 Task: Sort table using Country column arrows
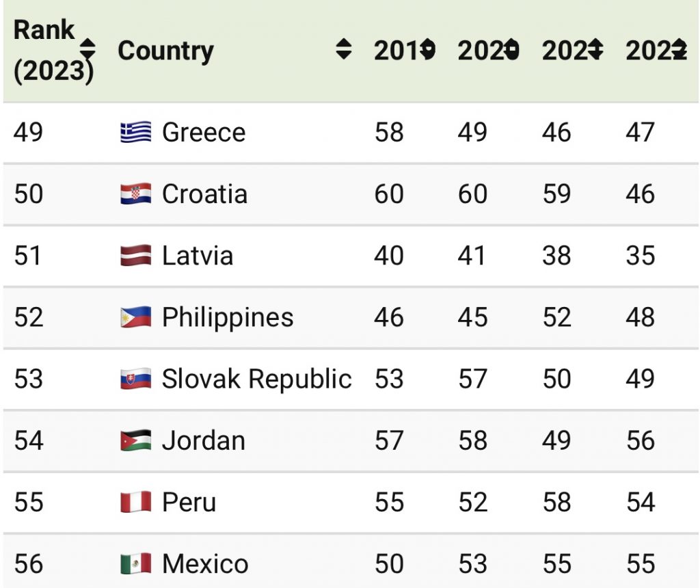tap(345, 50)
